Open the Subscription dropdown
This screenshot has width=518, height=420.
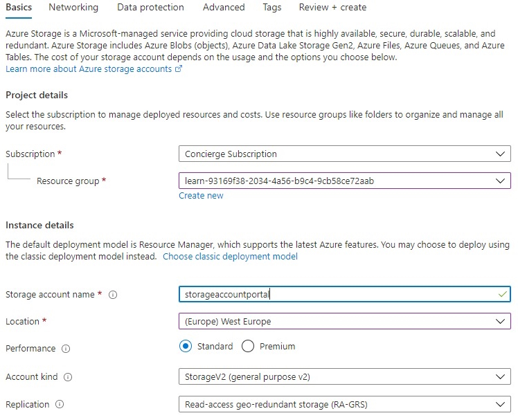point(344,154)
